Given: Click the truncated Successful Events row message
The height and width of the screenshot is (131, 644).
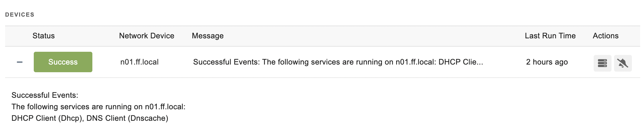Looking at the screenshot, I should coord(338,62).
